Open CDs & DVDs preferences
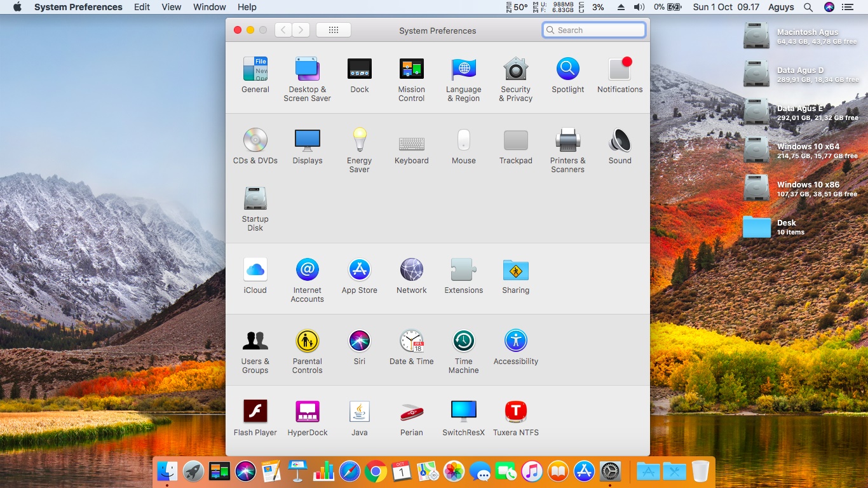Viewport: 868px width, 488px height. point(255,147)
